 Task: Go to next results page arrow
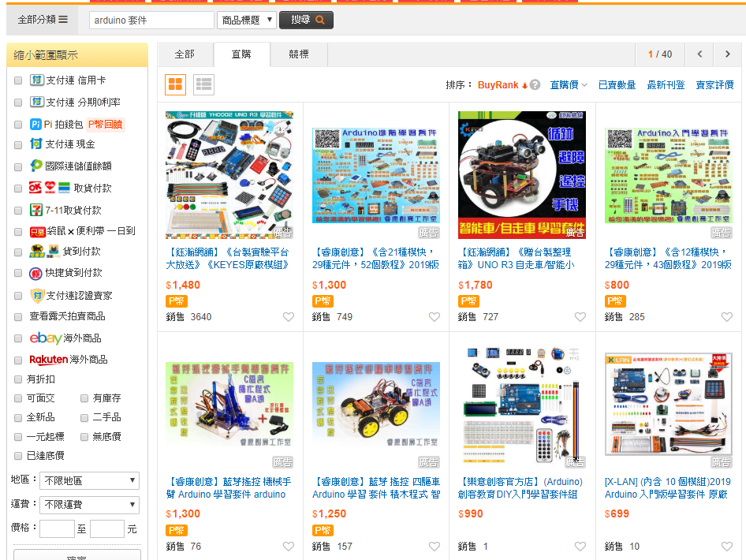(727, 54)
